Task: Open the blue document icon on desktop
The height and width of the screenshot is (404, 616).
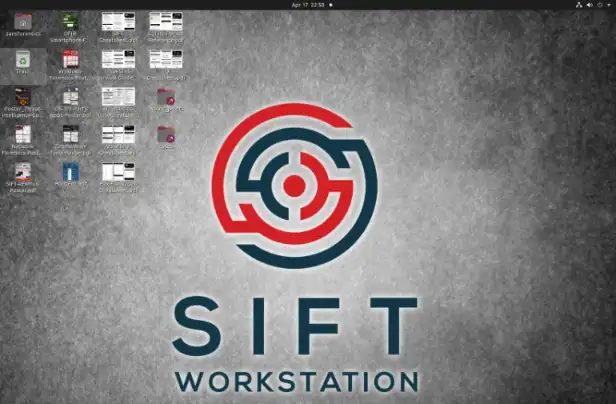Action: pos(71,172)
